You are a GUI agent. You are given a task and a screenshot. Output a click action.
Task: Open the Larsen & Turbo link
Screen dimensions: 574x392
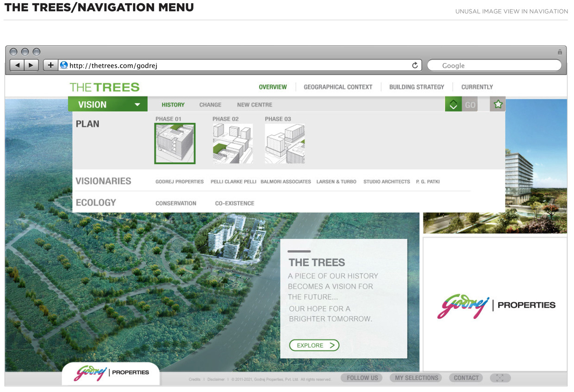click(337, 182)
